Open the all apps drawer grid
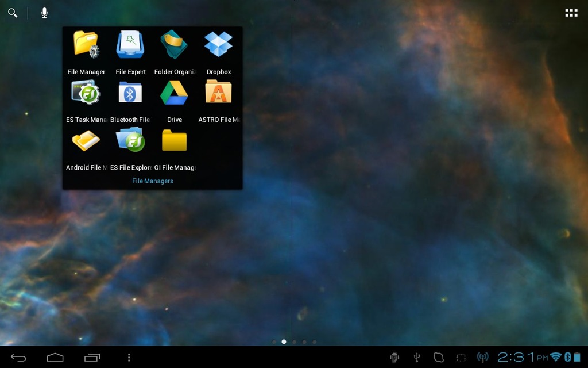588x368 pixels. point(571,13)
